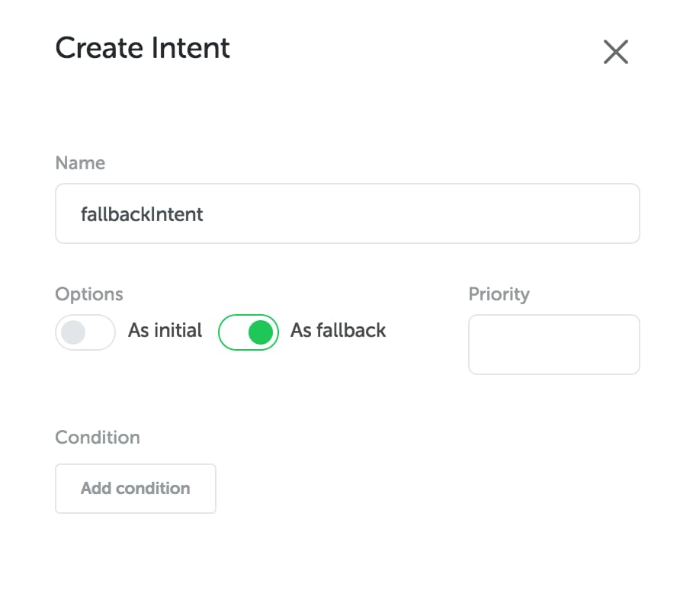Click the Condition section label

tap(98, 438)
